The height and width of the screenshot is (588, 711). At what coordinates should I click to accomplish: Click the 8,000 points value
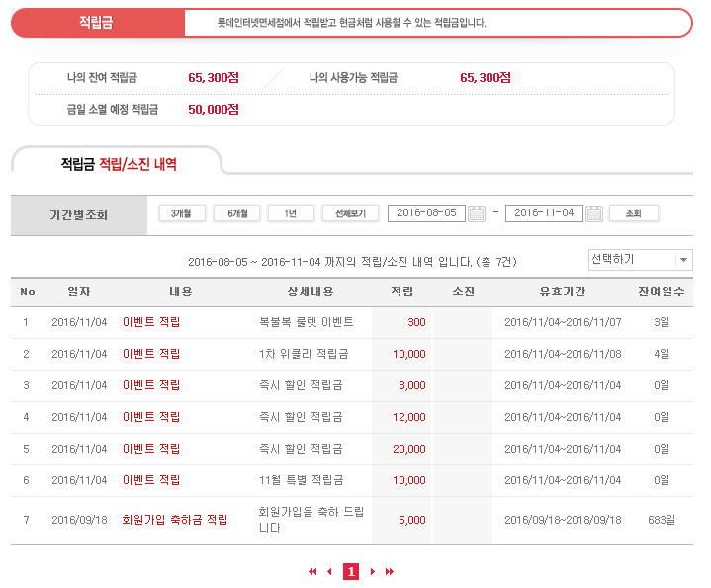point(411,385)
